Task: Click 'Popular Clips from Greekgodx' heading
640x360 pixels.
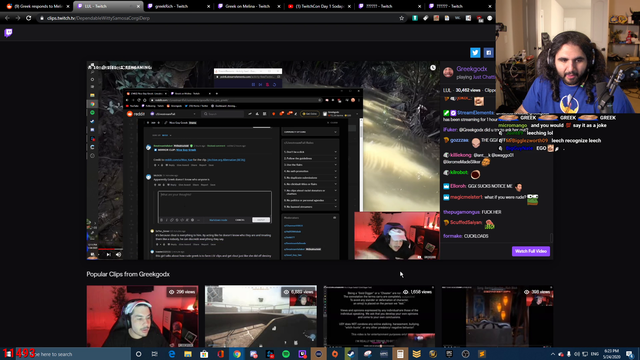Action: point(128,274)
